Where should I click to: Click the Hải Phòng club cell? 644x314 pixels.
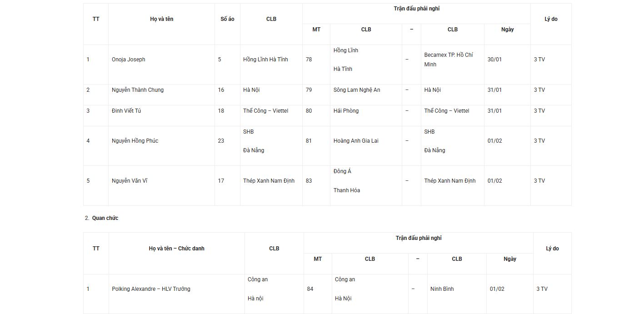(346, 111)
